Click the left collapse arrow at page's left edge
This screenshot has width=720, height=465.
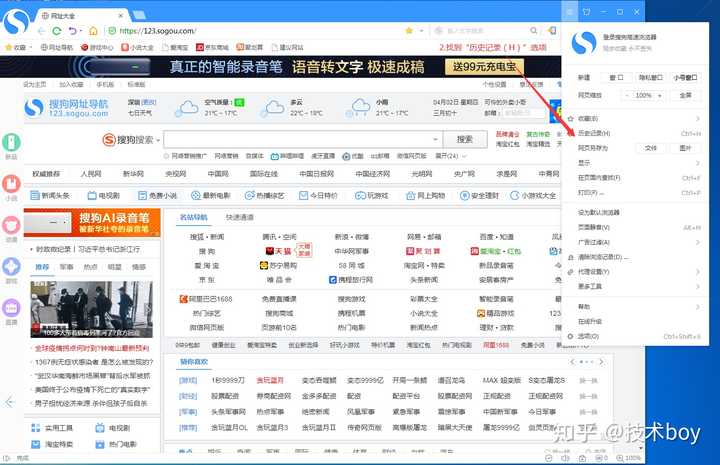[10, 403]
